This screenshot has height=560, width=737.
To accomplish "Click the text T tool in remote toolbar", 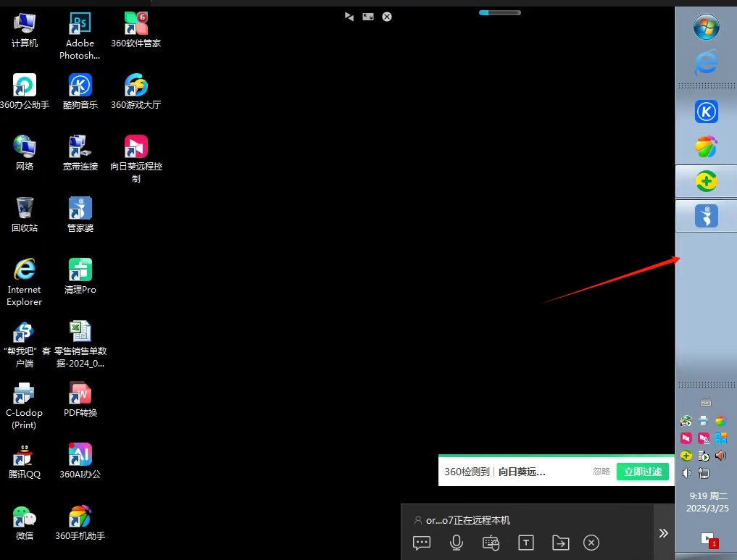I will [x=526, y=543].
